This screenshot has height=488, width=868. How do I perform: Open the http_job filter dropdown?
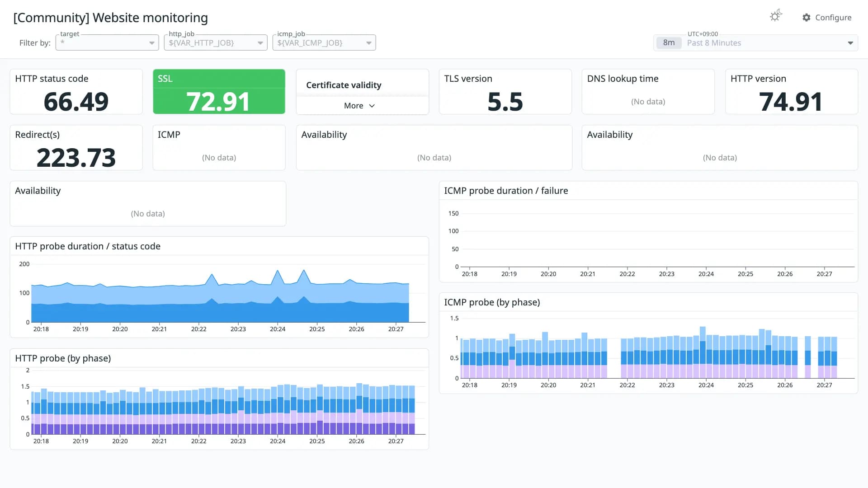(x=216, y=42)
